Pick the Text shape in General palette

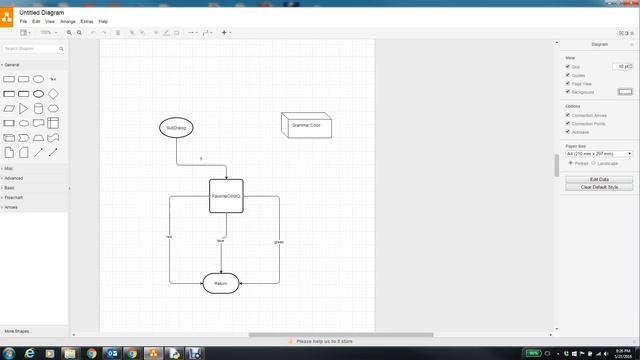53,79
